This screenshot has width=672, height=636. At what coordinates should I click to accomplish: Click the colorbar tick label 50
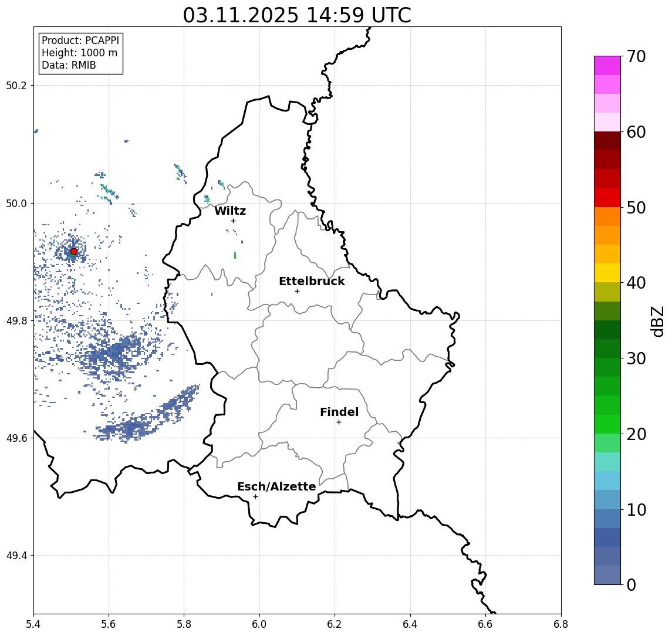tap(636, 208)
